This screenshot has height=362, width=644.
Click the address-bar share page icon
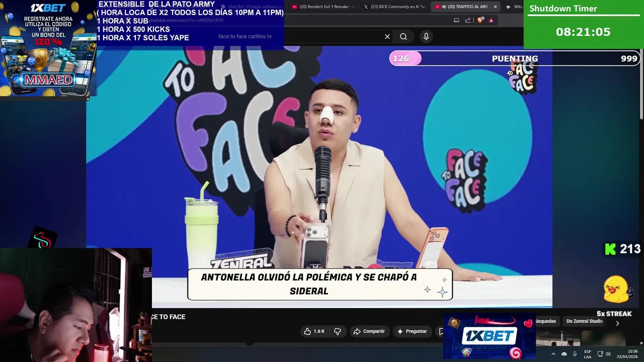[468, 20]
